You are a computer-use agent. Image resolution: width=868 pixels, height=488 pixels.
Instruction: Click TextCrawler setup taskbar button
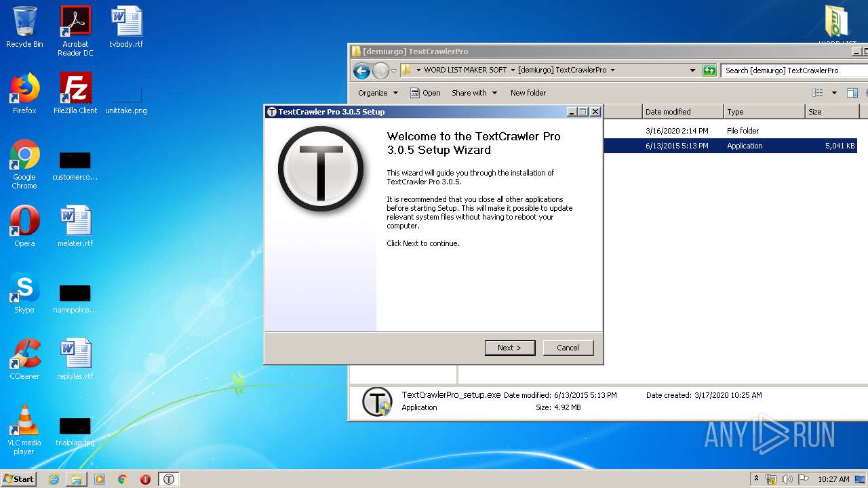point(169,479)
